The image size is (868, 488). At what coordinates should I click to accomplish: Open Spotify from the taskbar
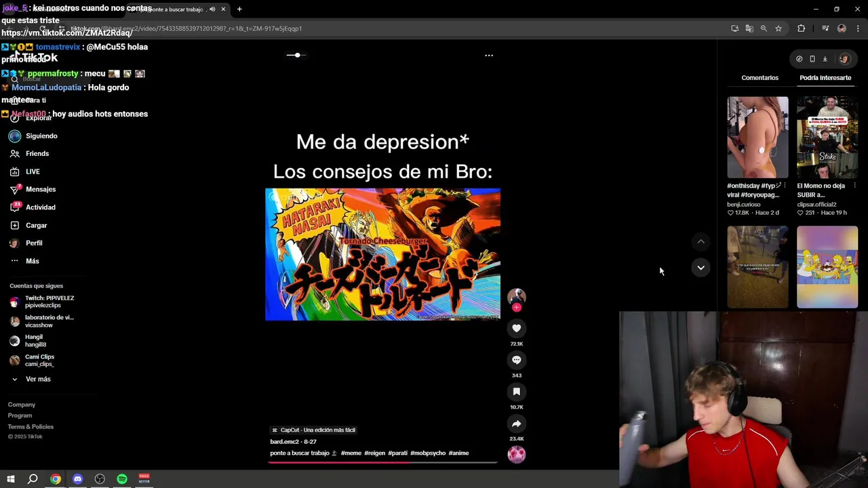pyautogui.click(x=122, y=479)
